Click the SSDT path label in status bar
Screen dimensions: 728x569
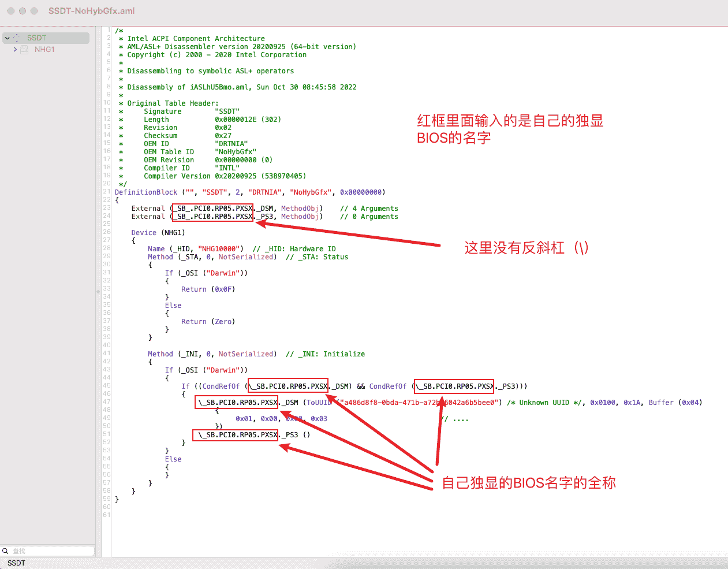(16, 563)
